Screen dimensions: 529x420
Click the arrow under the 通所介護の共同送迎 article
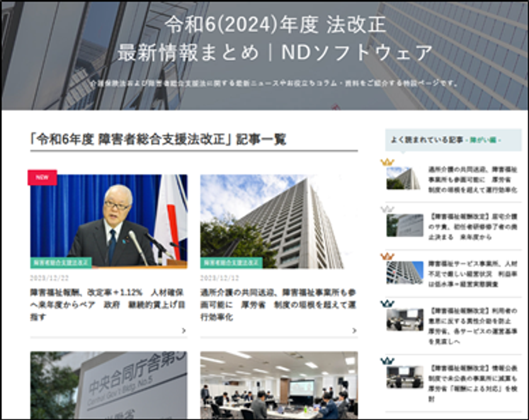pos(354,331)
